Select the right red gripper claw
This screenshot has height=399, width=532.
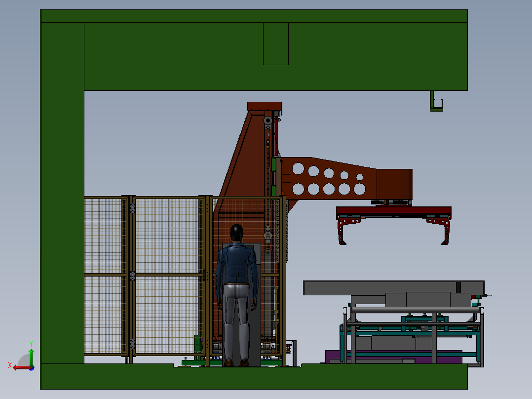pos(439,231)
